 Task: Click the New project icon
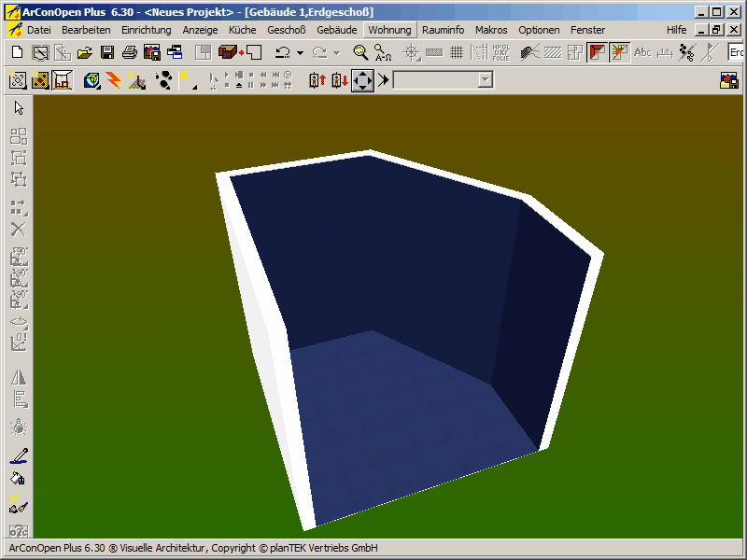coord(17,53)
